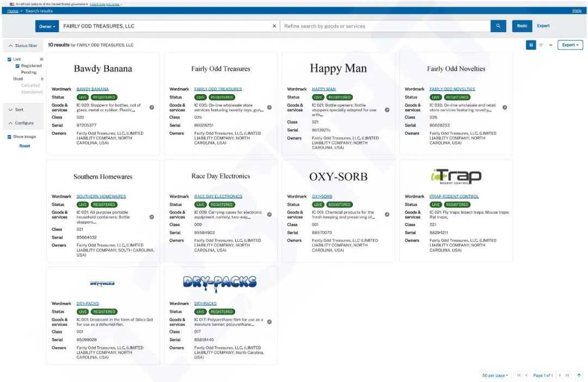
Task: Click the small DRY-PACKS logo image
Action: click(102, 283)
